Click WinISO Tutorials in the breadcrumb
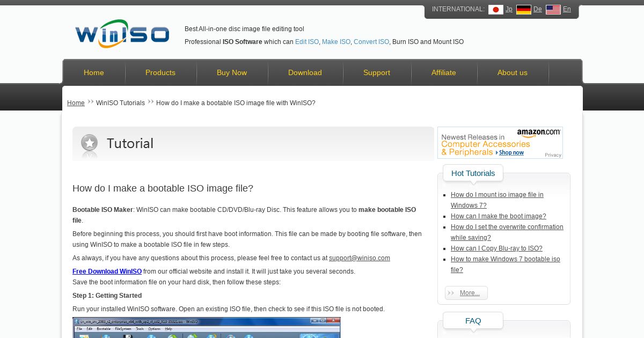 pos(120,103)
